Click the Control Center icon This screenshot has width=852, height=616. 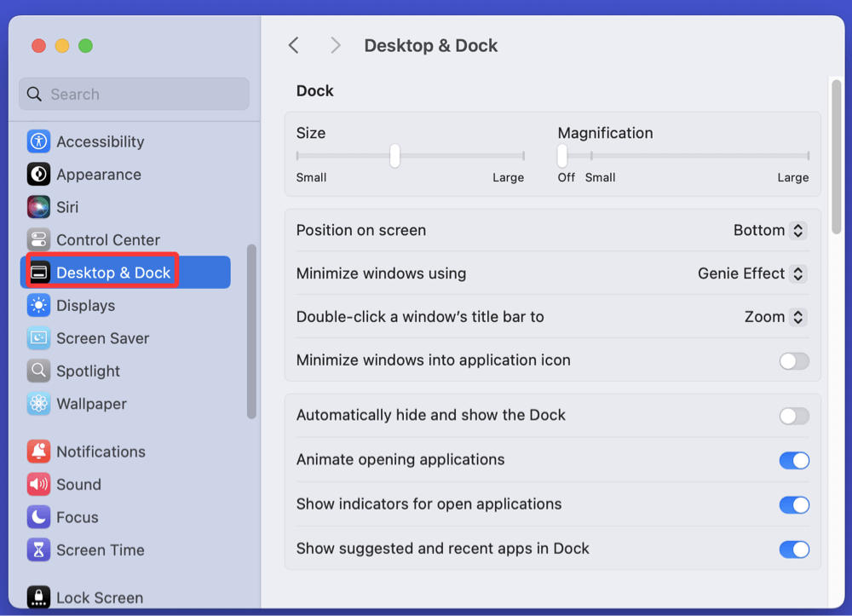click(x=38, y=240)
